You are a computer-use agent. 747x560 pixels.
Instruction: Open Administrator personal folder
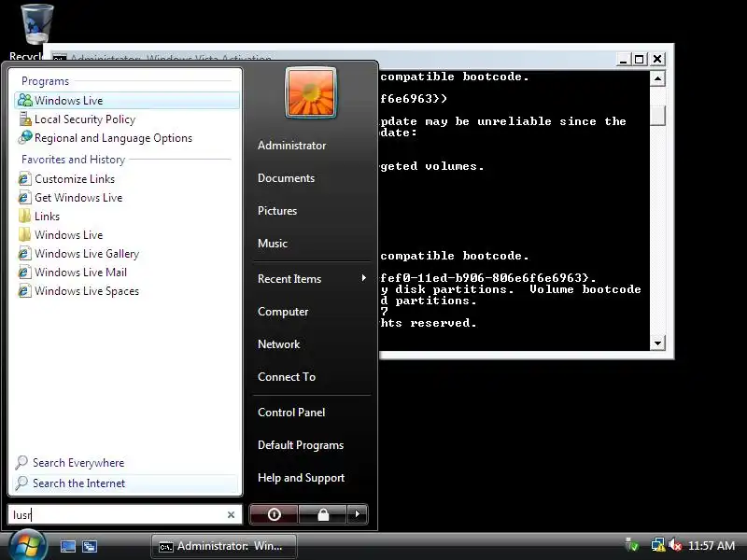pos(291,146)
